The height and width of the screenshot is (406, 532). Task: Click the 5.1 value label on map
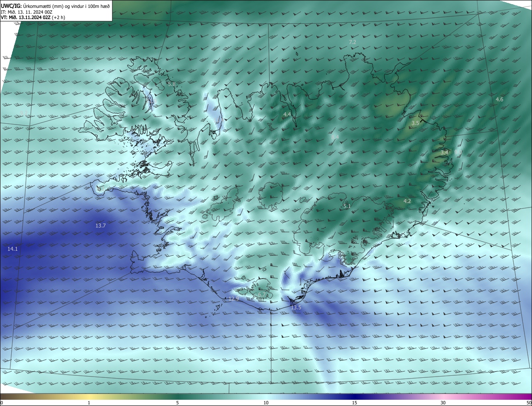point(347,206)
